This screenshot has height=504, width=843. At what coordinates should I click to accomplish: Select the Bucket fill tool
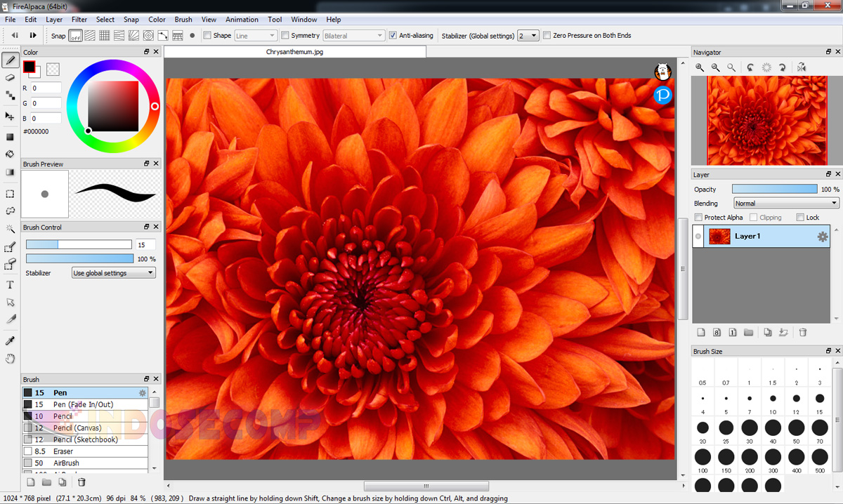tap(10, 154)
